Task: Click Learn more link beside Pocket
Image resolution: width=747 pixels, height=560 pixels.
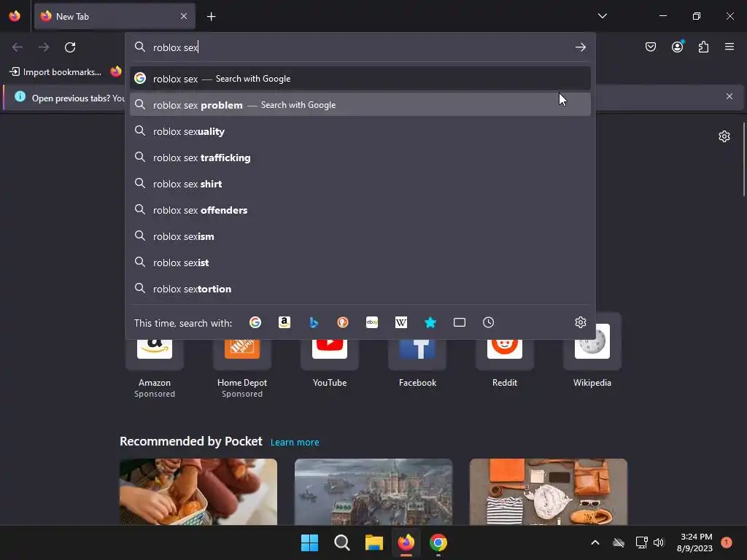Action: [x=295, y=443]
